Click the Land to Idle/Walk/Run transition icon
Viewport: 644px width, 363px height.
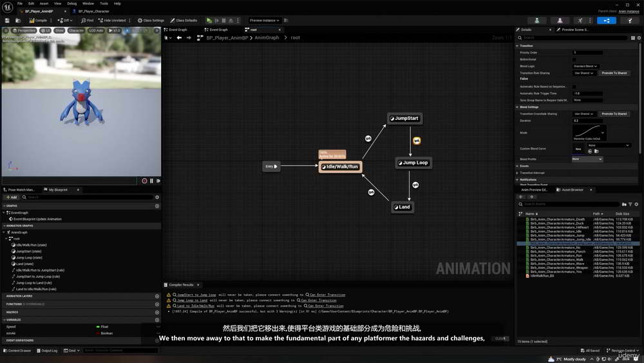pyautogui.click(x=371, y=192)
